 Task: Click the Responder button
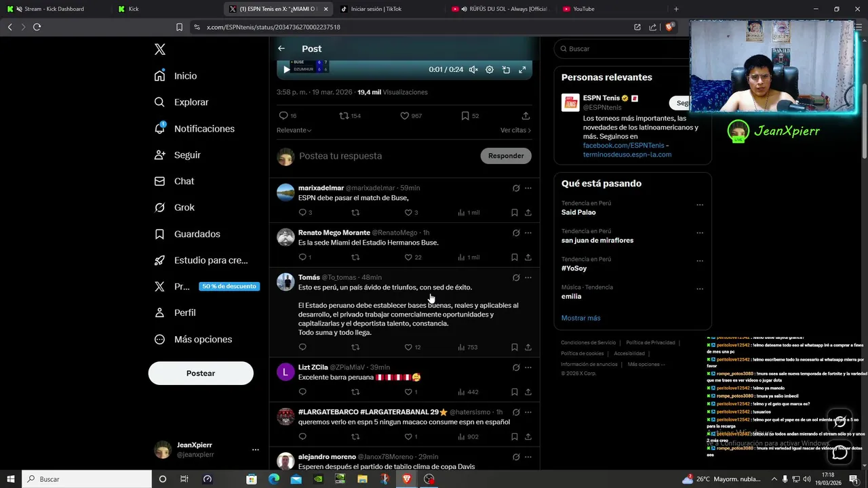tap(506, 156)
